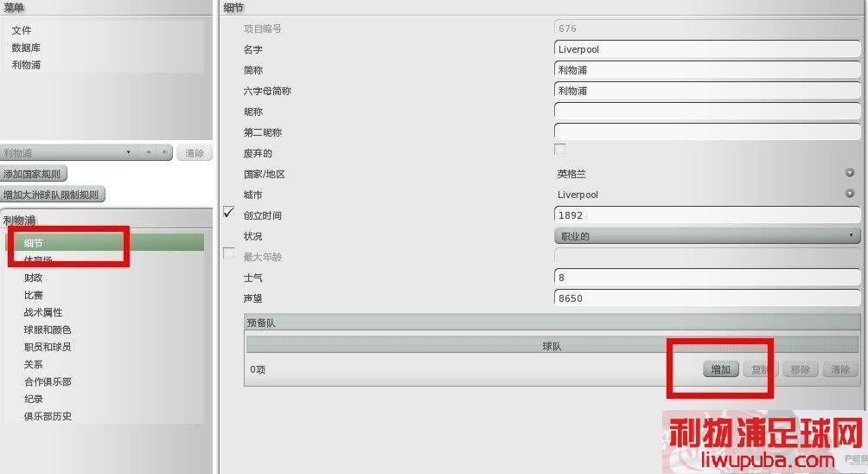Open the 文件 menu item
The width and height of the screenshot is (868, 474).
22,30
